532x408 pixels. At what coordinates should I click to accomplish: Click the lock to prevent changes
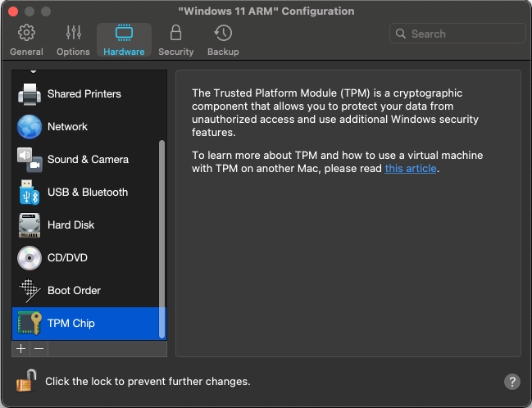[26, 380]
